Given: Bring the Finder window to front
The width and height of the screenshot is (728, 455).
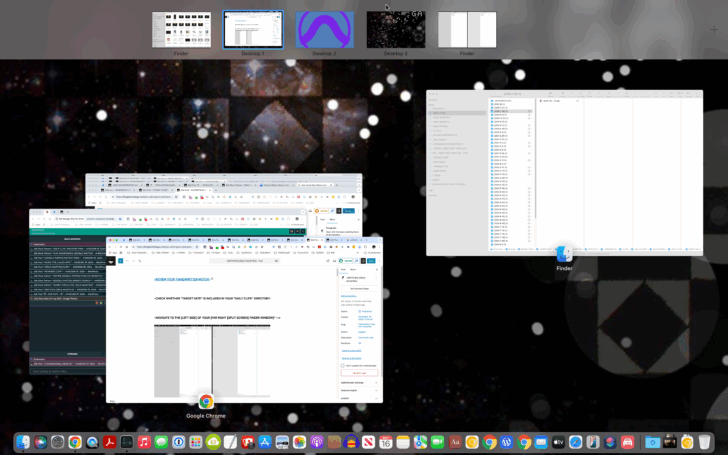Looking at the screenshot, I should tap(564, 173).
